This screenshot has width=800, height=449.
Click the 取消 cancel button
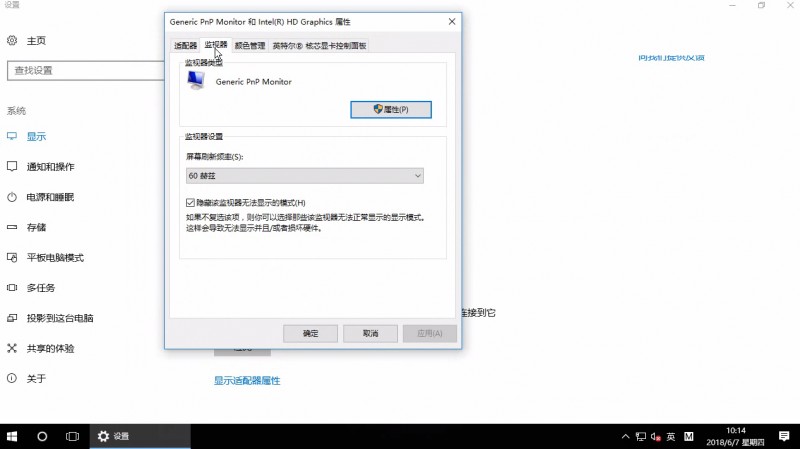click(x=370, y=333)
